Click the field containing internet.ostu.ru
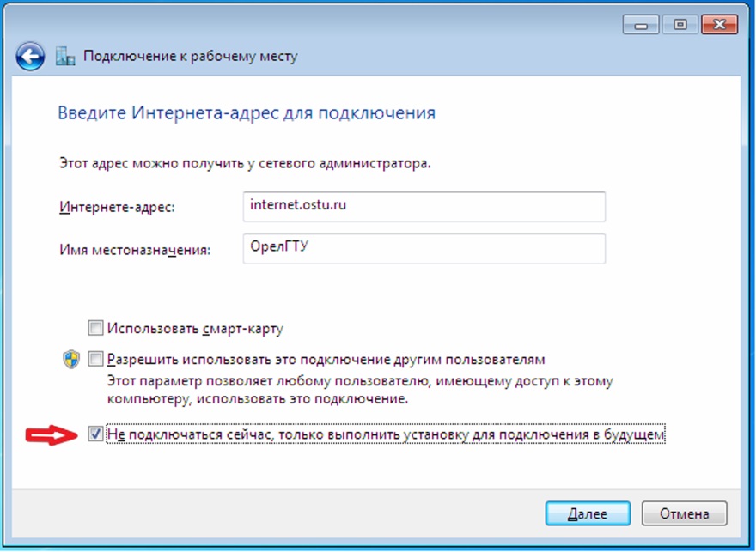Screen dimensions: 756x552 [424, 206]
